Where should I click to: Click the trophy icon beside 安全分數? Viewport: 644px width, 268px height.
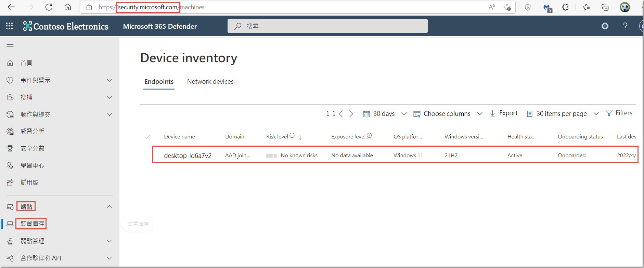(x=10, y=148)
